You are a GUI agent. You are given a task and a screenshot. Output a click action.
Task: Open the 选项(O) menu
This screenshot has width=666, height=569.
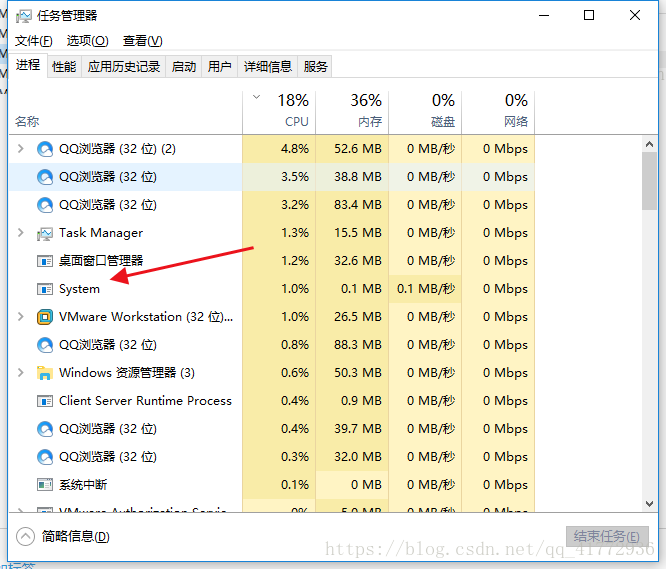point(87,41)
